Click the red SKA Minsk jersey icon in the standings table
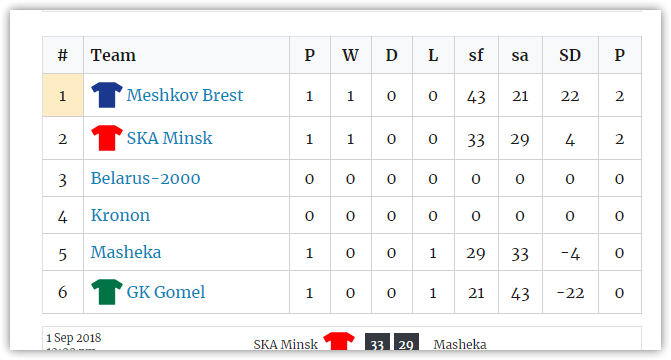 (107, 138)
